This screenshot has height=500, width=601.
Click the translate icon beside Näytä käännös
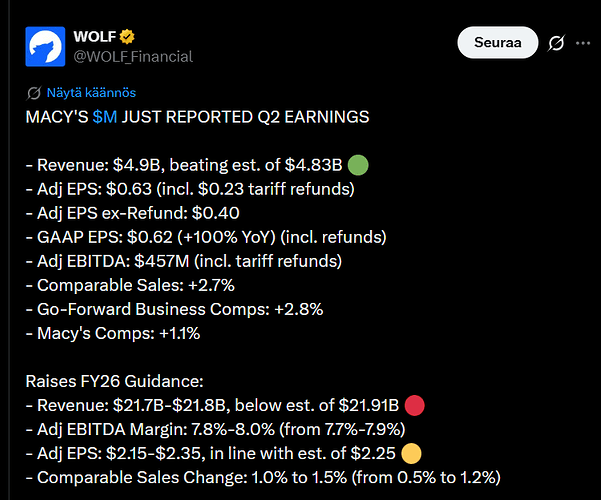34,93
